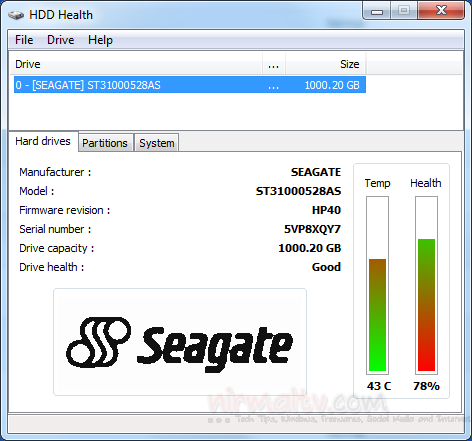Click the serial number 5VP8XQY7
Screen dimensions: 472x441
[x=312, y=229]
